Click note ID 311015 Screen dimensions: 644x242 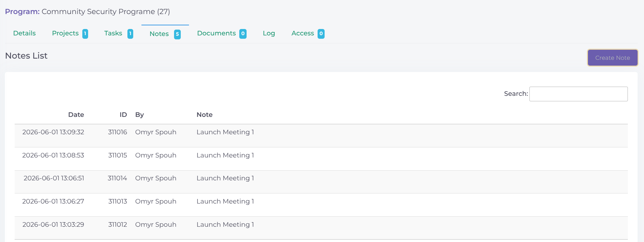117,155
